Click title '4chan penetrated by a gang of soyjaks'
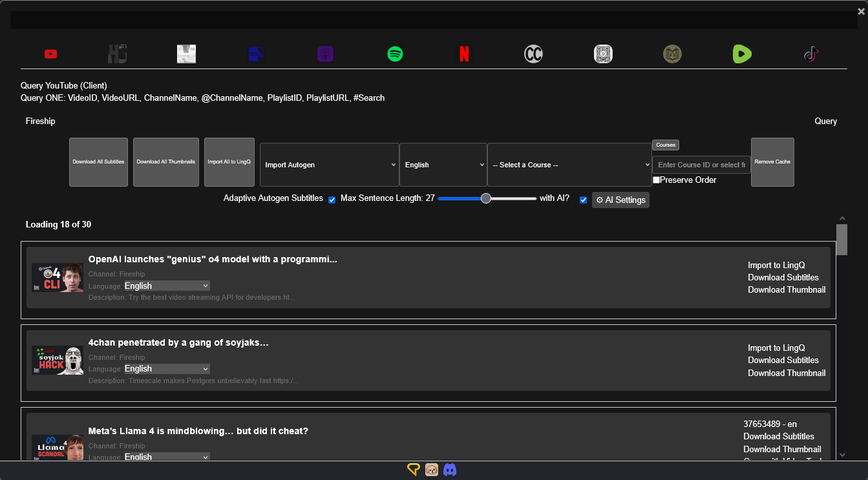Screen dimensions: 868x480 pos(178,342)
